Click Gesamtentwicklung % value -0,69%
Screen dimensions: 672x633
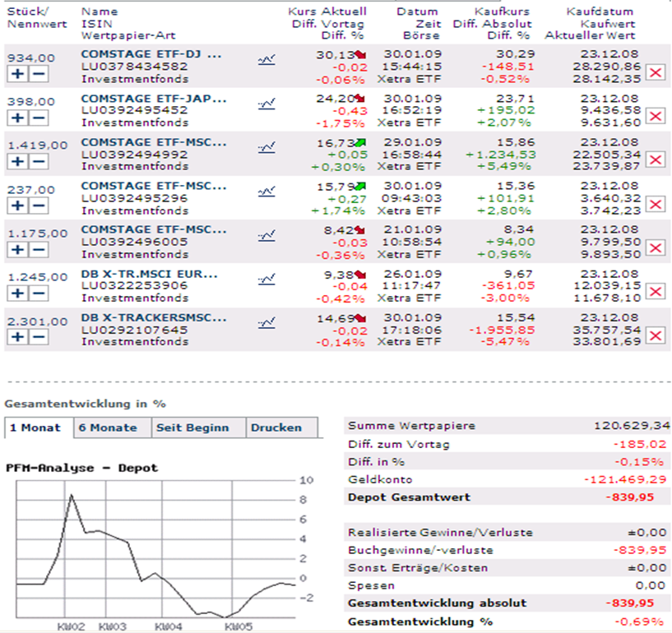tap(639, 621)
